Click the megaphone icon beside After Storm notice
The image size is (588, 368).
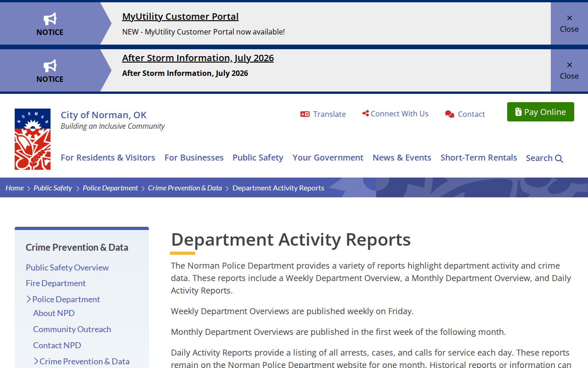point(50,66)
